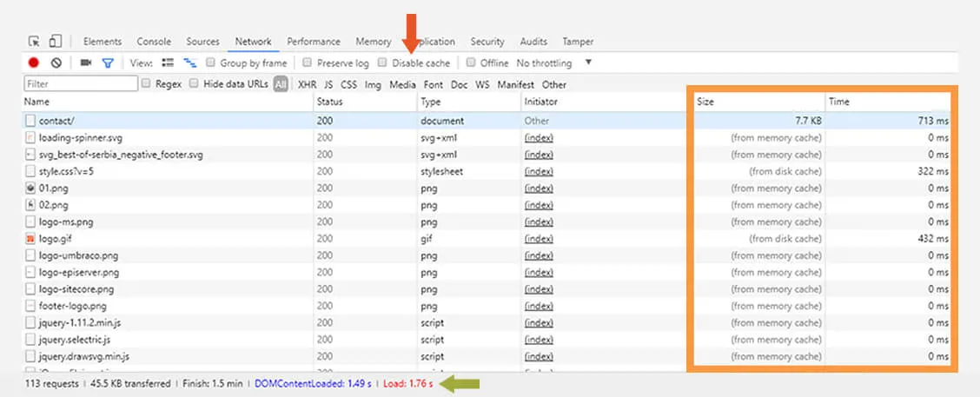Viewport: 980px width, 397px height.
Task: Open the No throttling dropdown
Action: click(x=553, y=63)
